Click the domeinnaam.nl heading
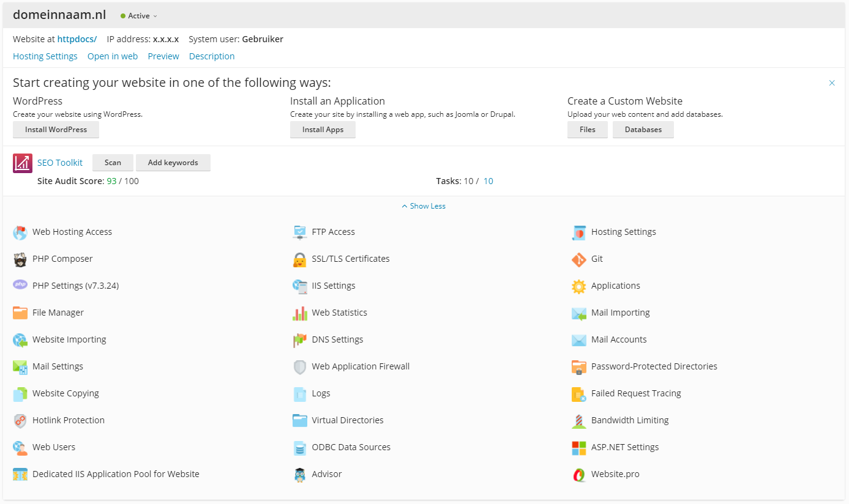This screenshot has width=849, height=504. (x=59, y=15)
